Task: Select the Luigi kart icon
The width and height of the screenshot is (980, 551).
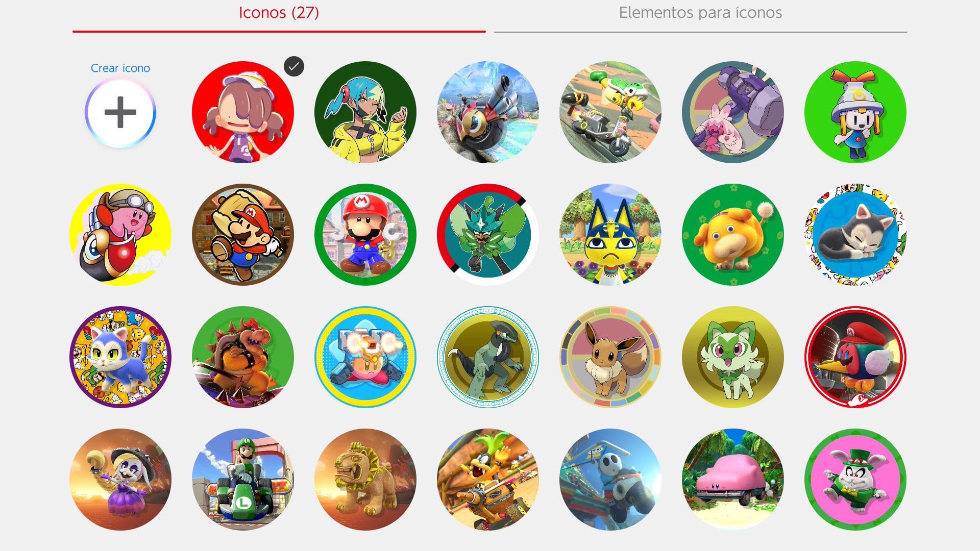Action: 243,480
